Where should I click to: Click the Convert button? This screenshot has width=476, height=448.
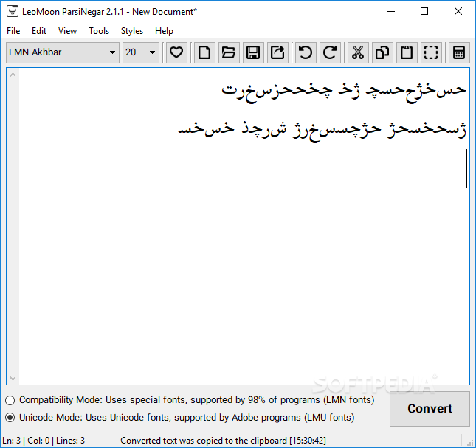click(x=430, y=409)
